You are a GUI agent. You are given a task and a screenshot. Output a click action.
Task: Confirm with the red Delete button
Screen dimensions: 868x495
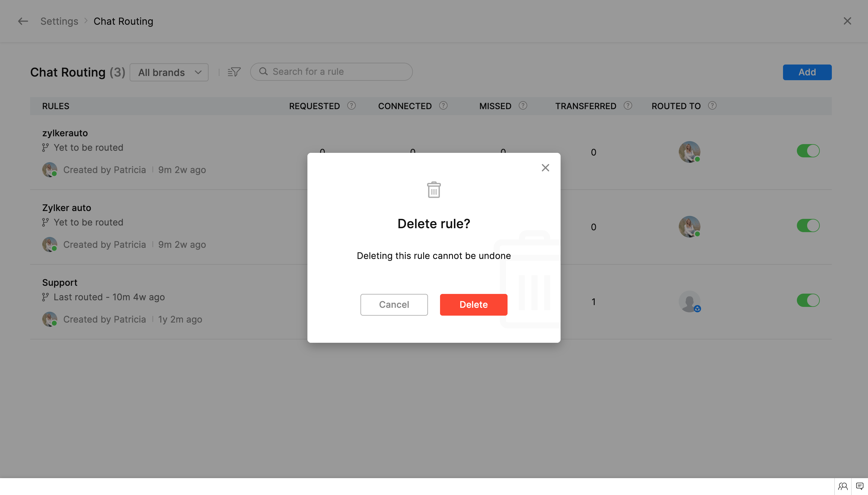coord(473,304)
